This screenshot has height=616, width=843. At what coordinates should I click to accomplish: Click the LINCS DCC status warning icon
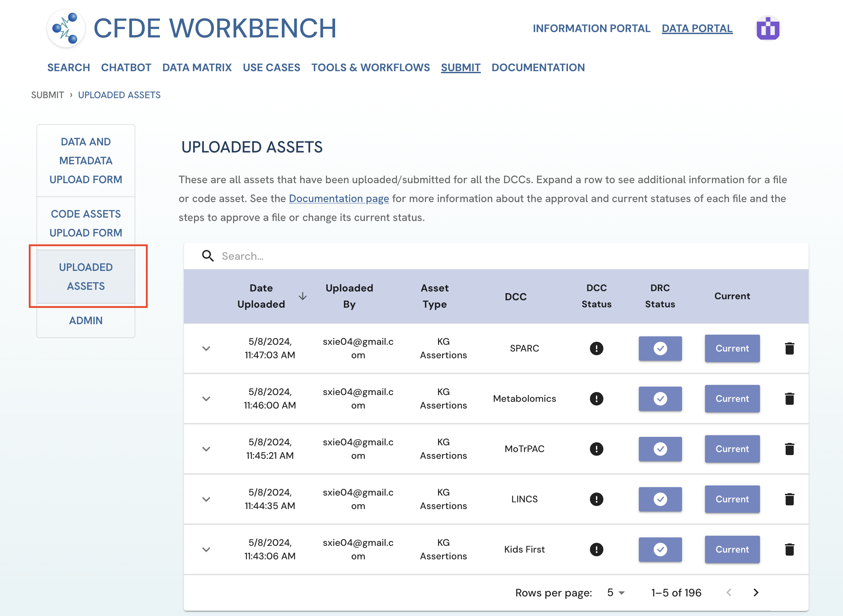pyautogui.click(x=596, y=499)
